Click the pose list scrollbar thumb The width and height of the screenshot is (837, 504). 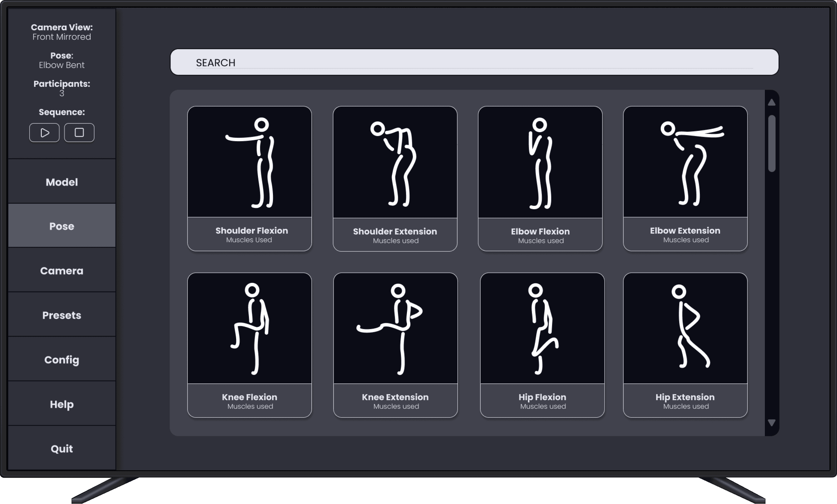771,143
